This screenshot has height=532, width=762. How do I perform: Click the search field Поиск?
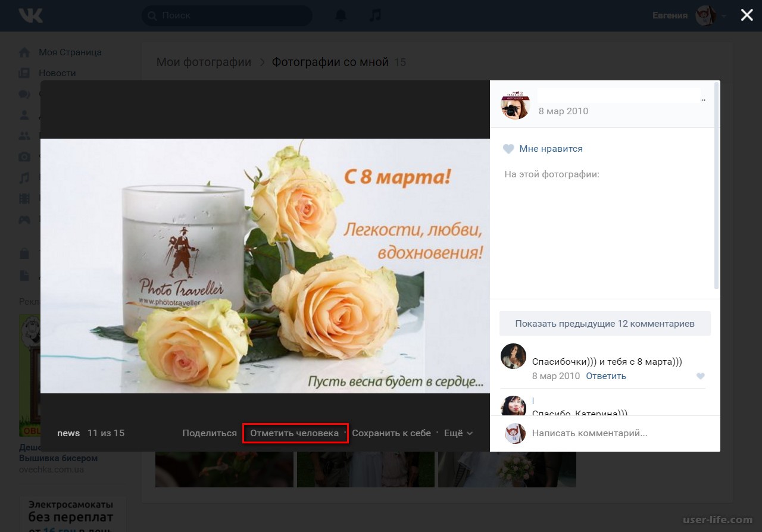[x=227, y=15]
